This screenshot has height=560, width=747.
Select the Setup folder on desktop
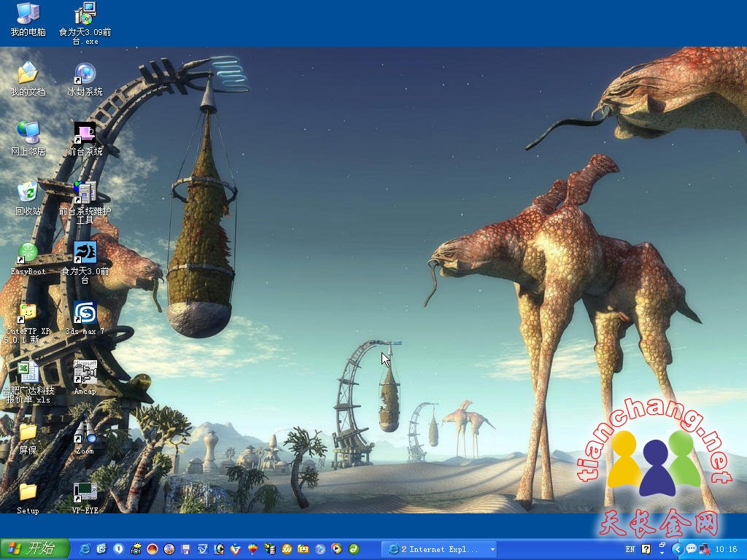pyautogui.click(x=28, y=497)
